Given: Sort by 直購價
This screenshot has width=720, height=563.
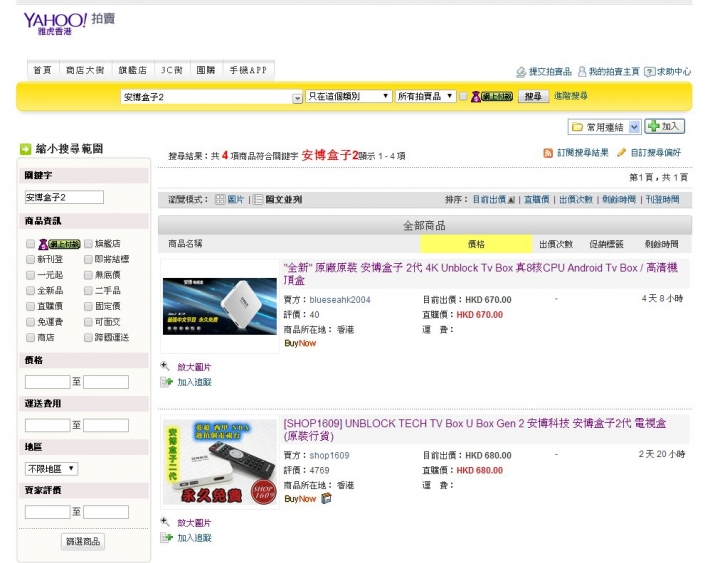Looking at the screenshot, I should pos(536,199).
